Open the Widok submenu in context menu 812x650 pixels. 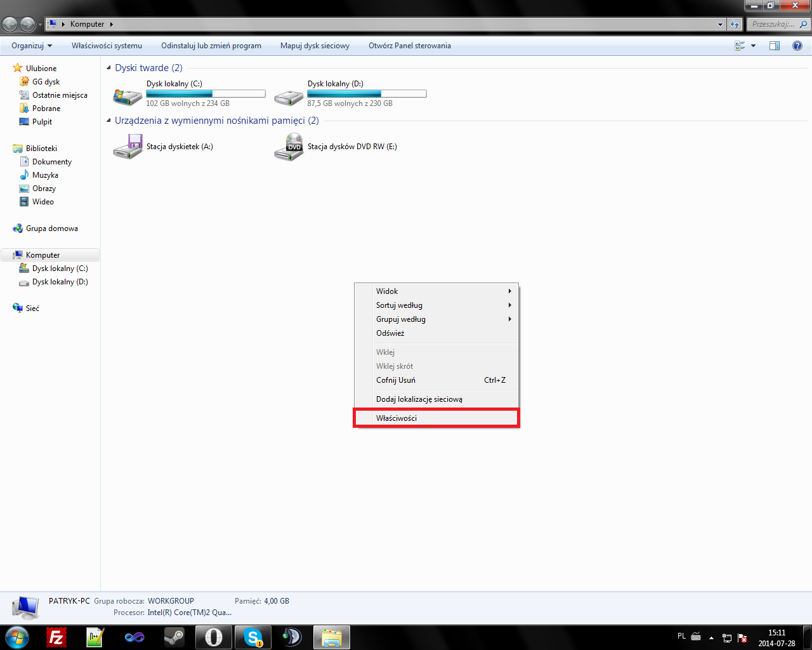click(x=436, y=291)
